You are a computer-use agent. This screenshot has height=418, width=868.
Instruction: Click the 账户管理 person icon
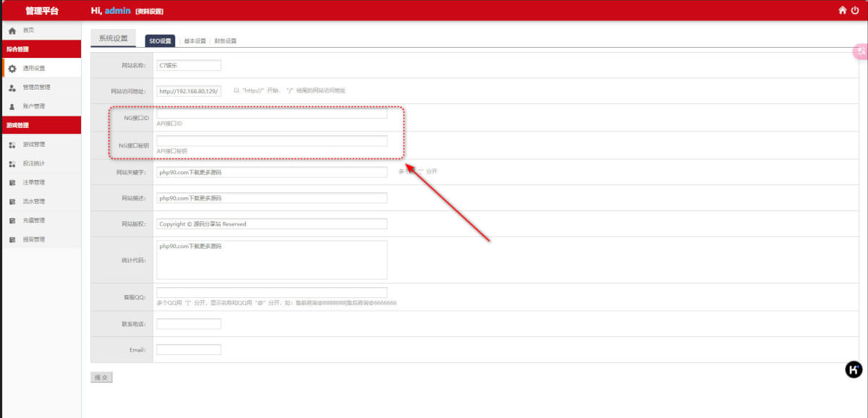(12, 106)
